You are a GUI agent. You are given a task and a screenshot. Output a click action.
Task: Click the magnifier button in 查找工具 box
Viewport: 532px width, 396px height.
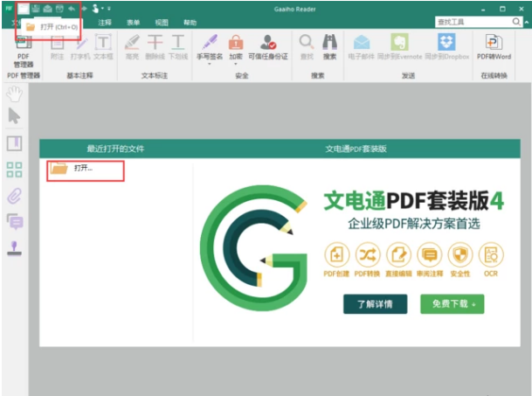(516, 22)
